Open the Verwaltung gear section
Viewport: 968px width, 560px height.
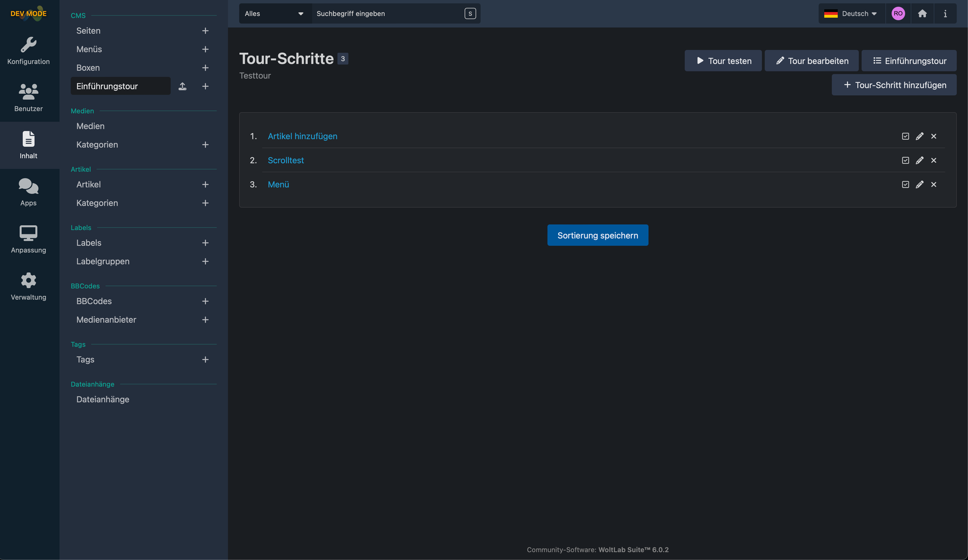pyautogui.click(x=29, y=286)
